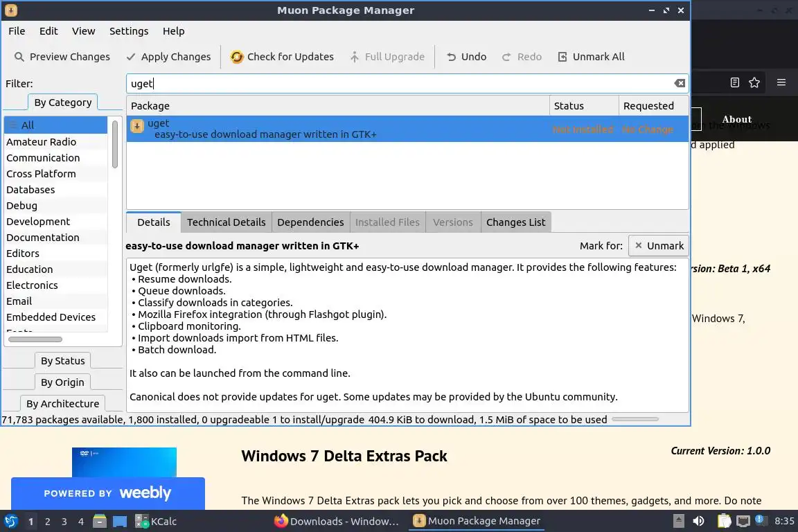The width and height of the screenshot is (798, 532).
Task: Apply Changes to install uget
Action: click(x=168, y=57)
